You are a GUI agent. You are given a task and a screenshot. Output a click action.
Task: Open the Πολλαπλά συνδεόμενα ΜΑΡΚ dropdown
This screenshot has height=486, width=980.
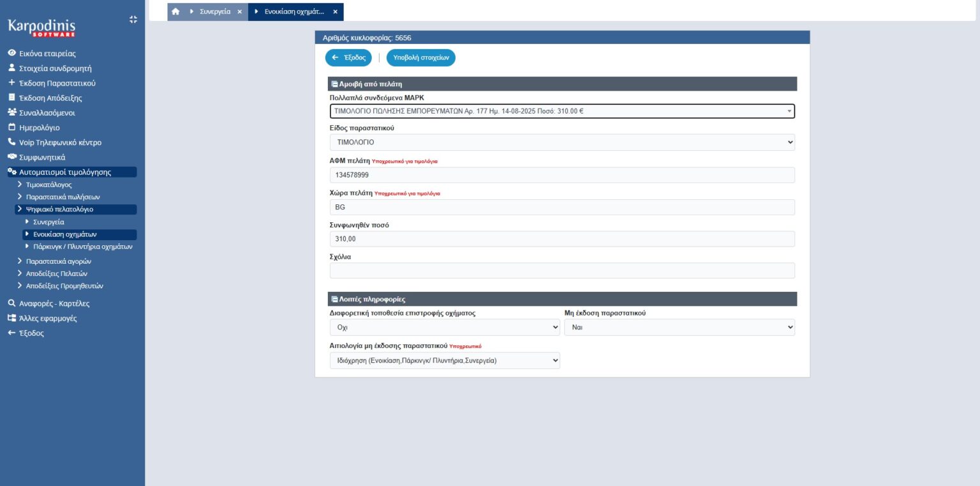[561, 111]
